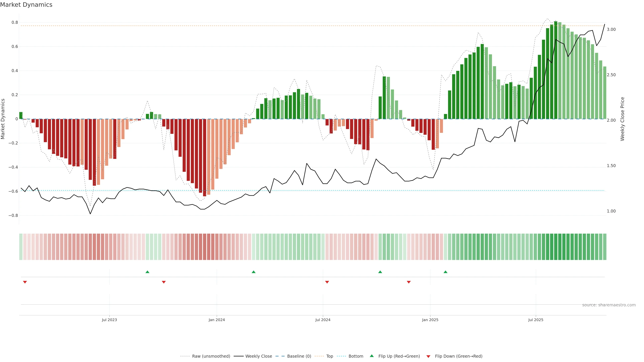Screen dimensions: 644x362
Task: Click the Jan 2024 x-axis label
Action: (217, 320)
